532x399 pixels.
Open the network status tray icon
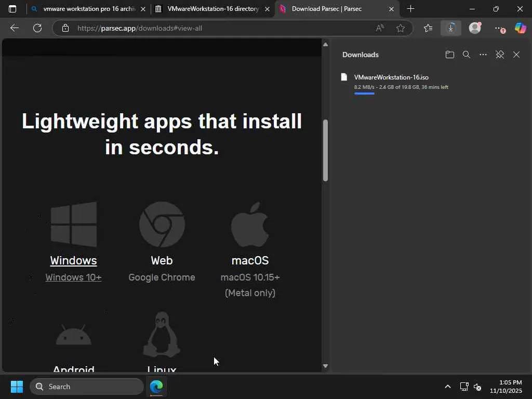pos(464,387)
